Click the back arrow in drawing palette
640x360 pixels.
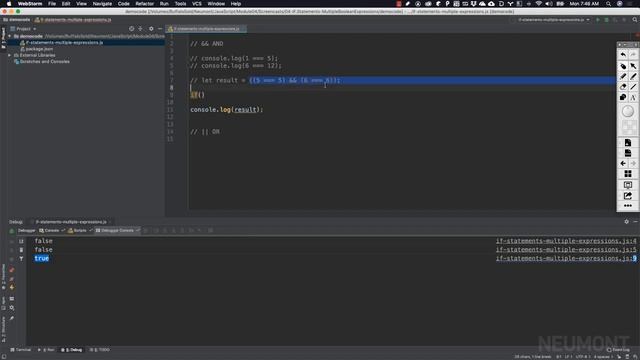point(623,163)
